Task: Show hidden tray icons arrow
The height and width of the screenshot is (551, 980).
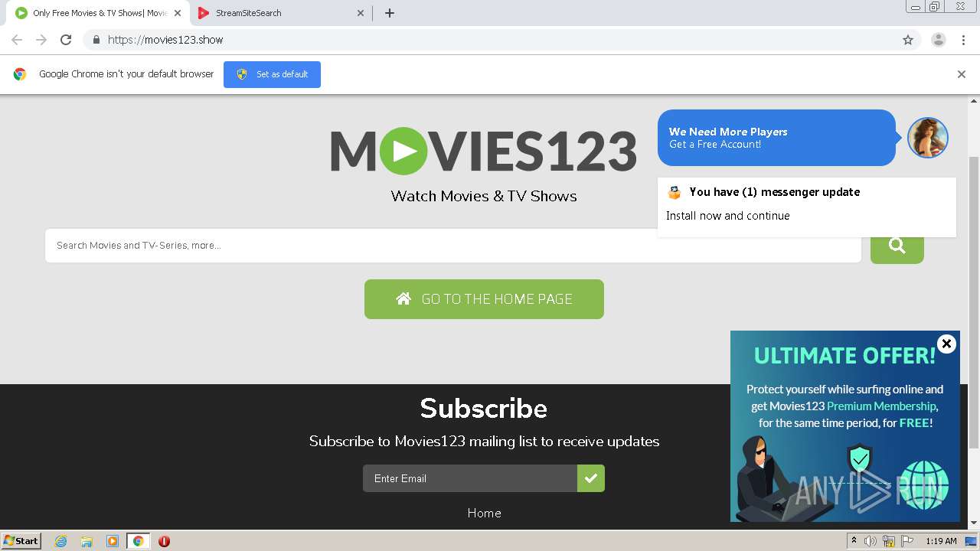Action: [853, 541]
